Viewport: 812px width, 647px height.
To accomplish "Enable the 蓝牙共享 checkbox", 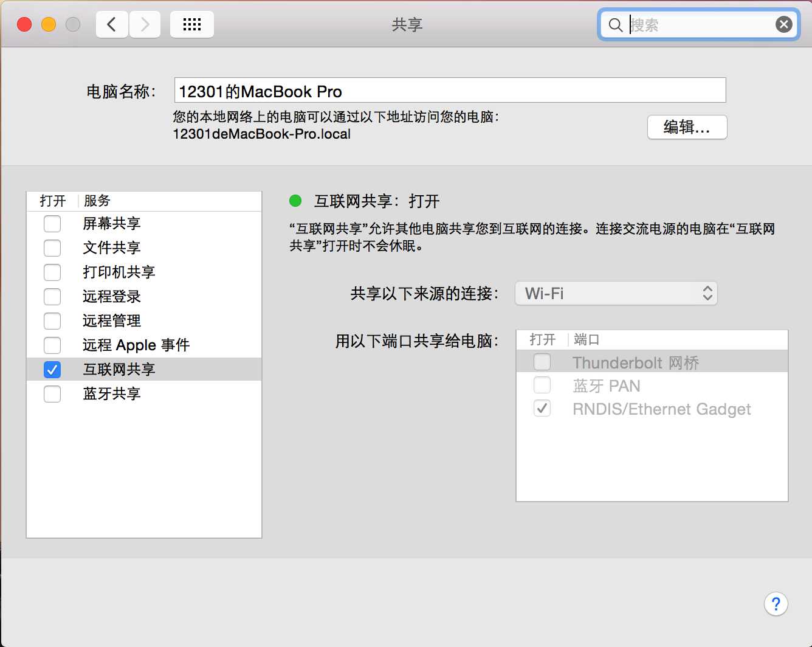I will 52,394.
